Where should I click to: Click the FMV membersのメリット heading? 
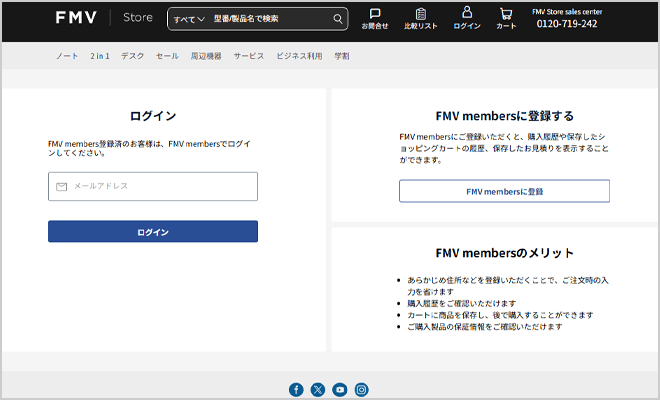[x=504, y=253]
